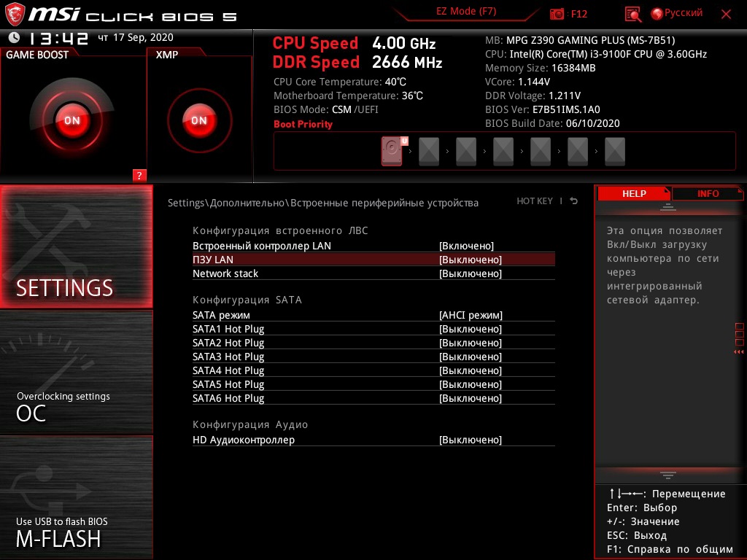The height and width of the screenshot is (560, 747).
Task: Select the second boot priority device slot
Action: [429, 152]
